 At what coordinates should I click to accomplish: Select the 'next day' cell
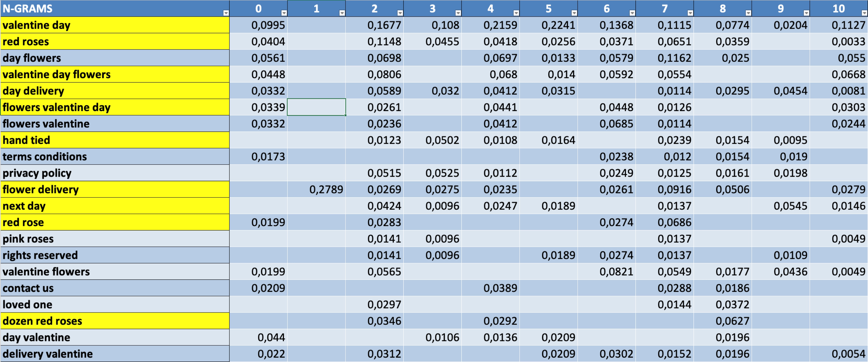[x=115, y=206]
